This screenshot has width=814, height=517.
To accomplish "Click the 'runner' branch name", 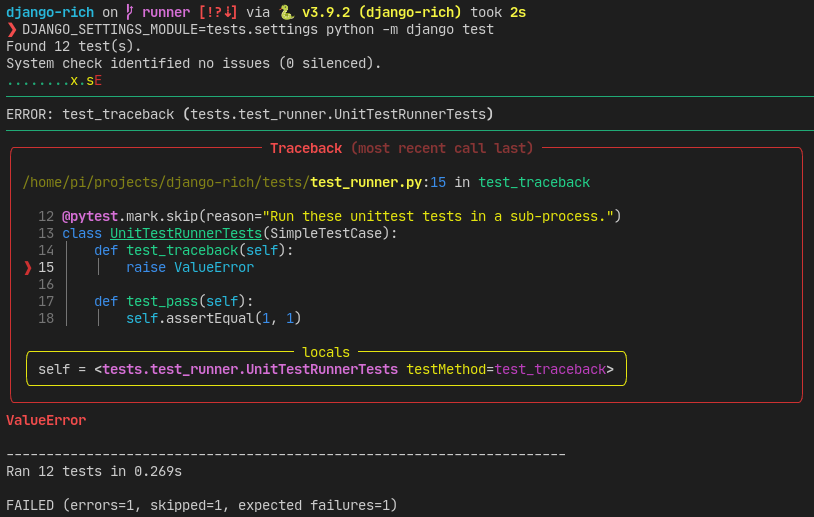I will [166, 12].
